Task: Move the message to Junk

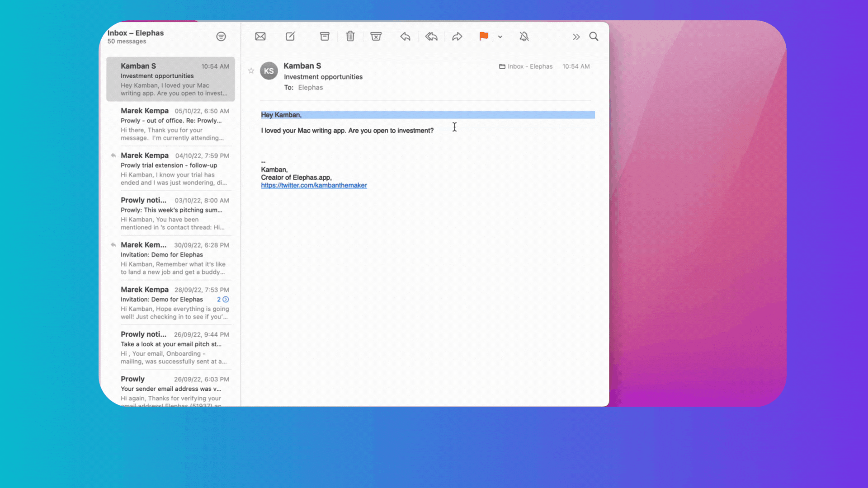Action: (376, 37)
